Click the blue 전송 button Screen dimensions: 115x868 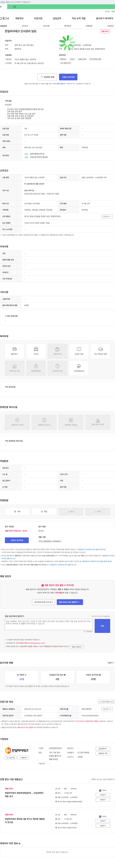pos(102,626)
